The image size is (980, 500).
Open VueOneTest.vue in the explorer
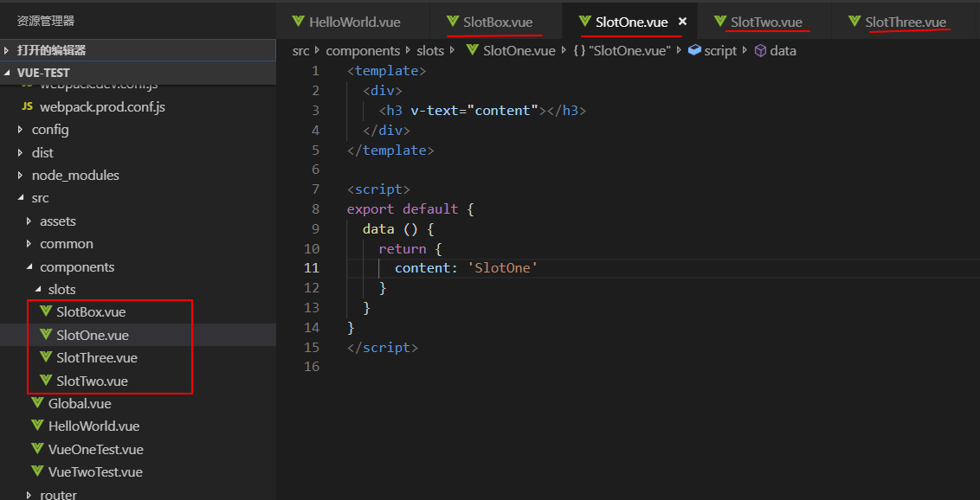click(95, 449)
